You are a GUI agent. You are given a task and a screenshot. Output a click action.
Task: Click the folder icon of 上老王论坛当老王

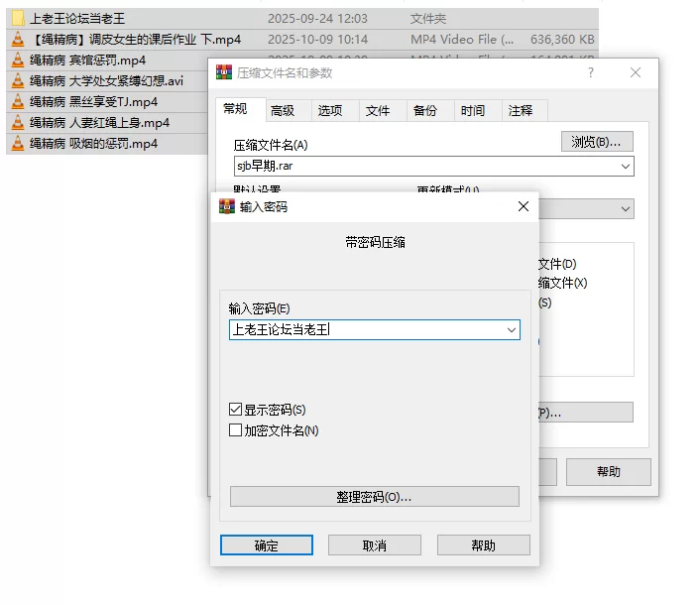click(x=18, y=18)
